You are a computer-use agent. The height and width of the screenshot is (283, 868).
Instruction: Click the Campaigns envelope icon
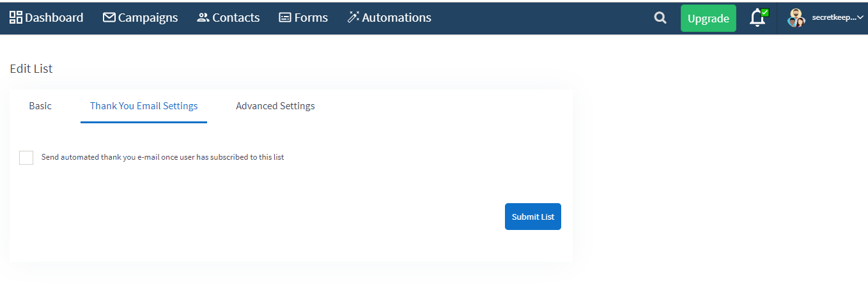click(x=109, y=17)
